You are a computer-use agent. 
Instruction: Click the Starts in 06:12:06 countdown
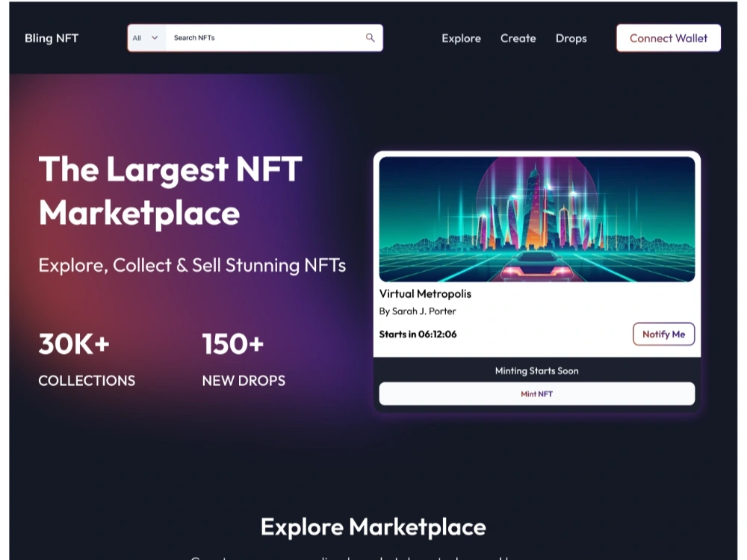(418, 335)
